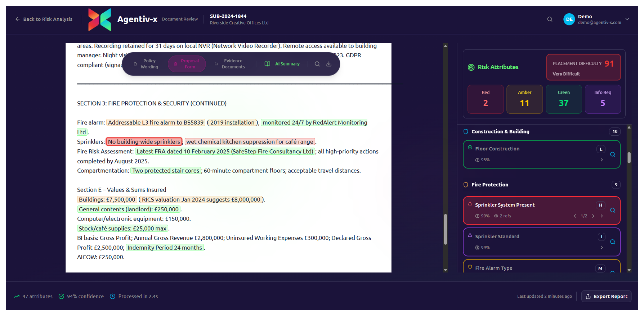Click the download icon in document toolbar
This screenshot has width=644, height=316.
coord(329,64)
